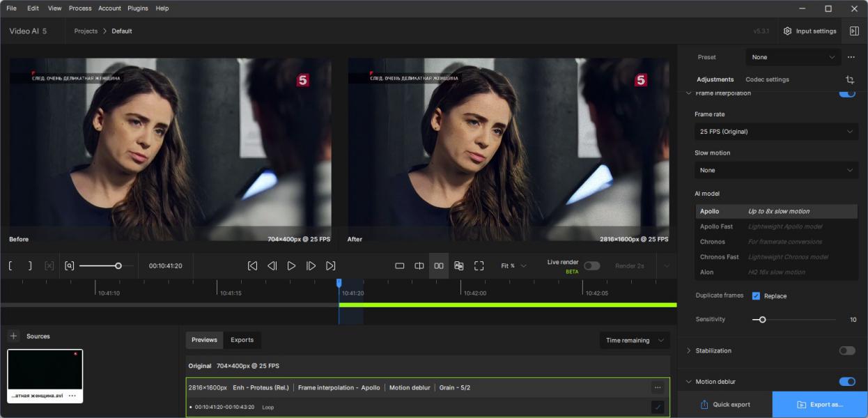Jump to the last frame

pyautogui.click(x=331, y=266)
